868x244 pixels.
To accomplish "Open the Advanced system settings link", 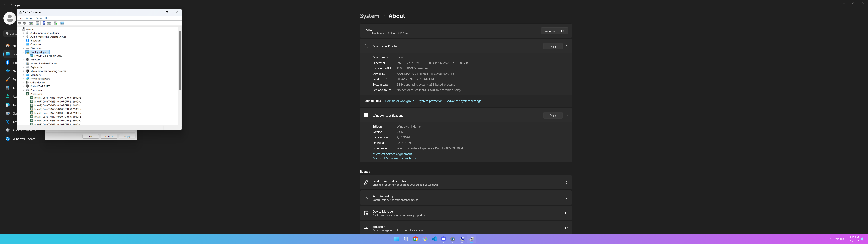I will tap(464, 101).
